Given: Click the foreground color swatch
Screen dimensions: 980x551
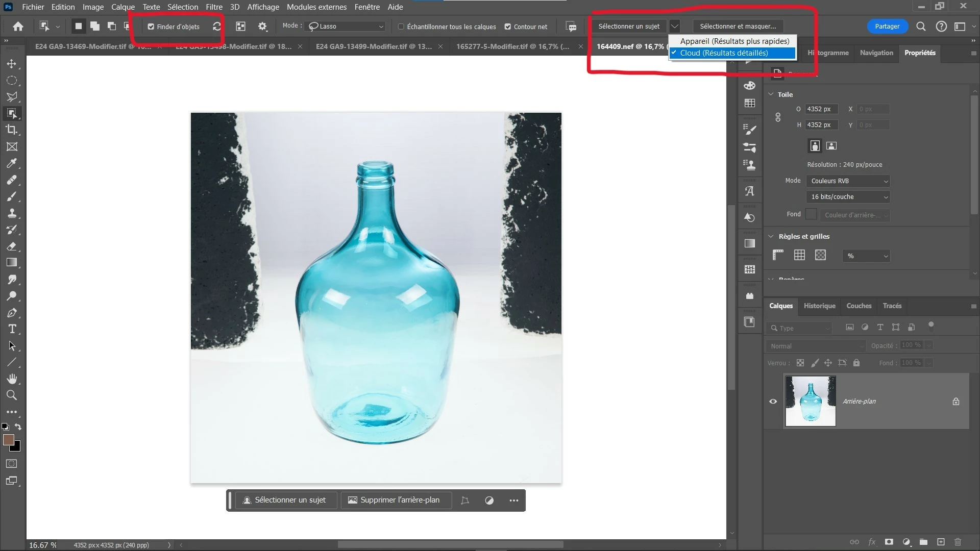Looking at the screenshot, I should point(8,440).
